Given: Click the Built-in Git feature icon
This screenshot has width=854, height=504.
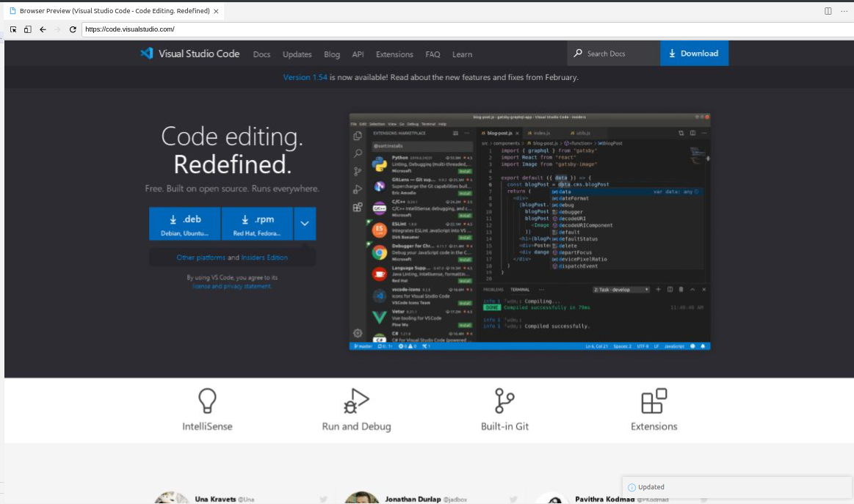Looking at the screenshot, I should click(505, 400).
